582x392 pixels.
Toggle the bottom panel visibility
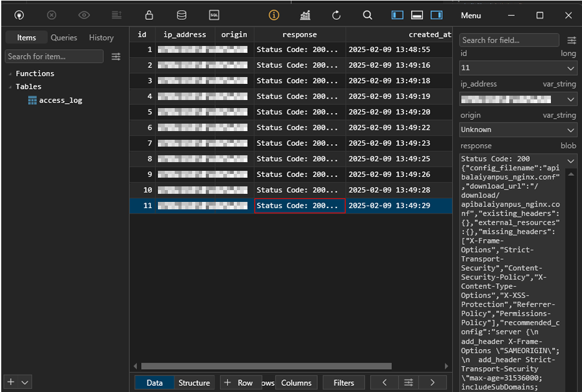(417, 14)
